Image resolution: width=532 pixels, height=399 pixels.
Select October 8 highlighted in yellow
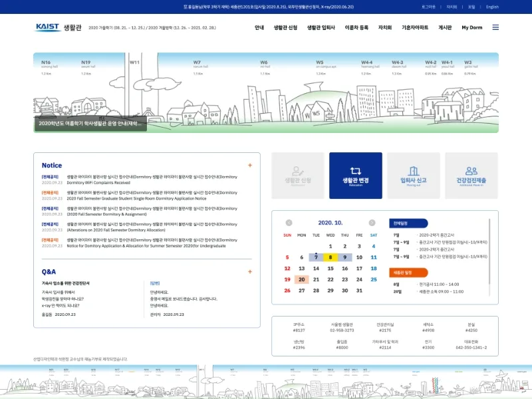click(x=331, y=257)
